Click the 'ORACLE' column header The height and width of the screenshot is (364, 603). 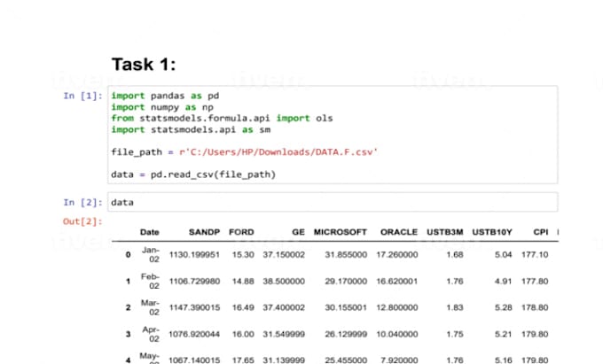pos(399,232)
